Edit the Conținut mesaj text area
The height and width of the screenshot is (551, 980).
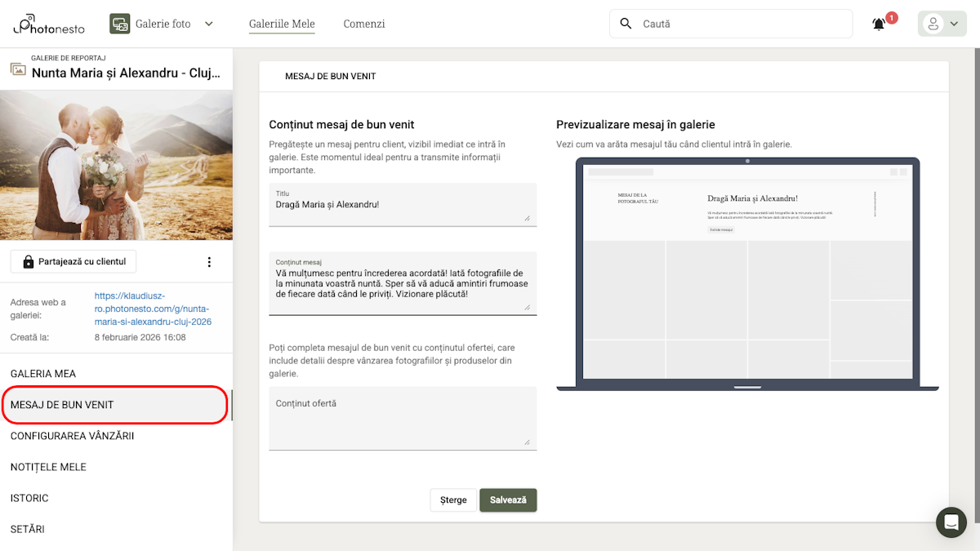pos(403,283)
